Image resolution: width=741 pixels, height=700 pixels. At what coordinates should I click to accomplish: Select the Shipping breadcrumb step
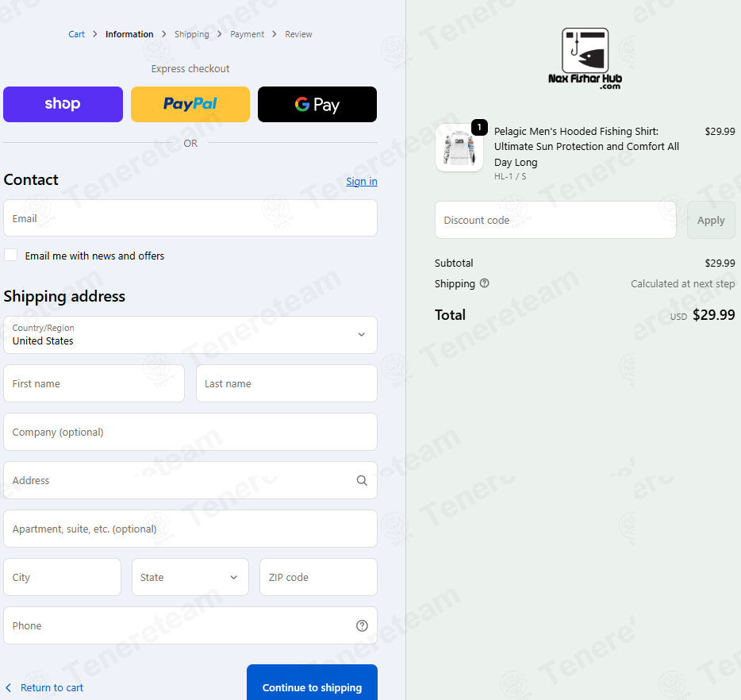(x=191, y=34)
